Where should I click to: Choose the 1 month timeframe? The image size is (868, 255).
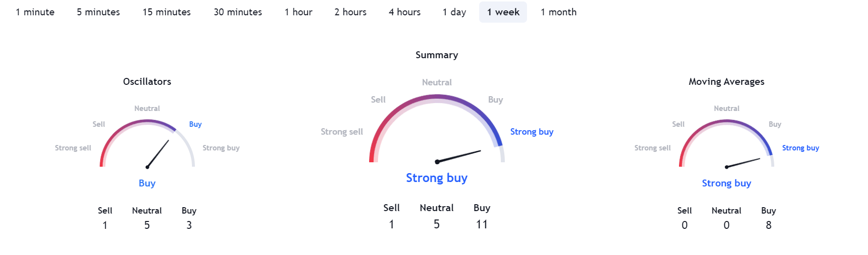click(x=558, y=12)
